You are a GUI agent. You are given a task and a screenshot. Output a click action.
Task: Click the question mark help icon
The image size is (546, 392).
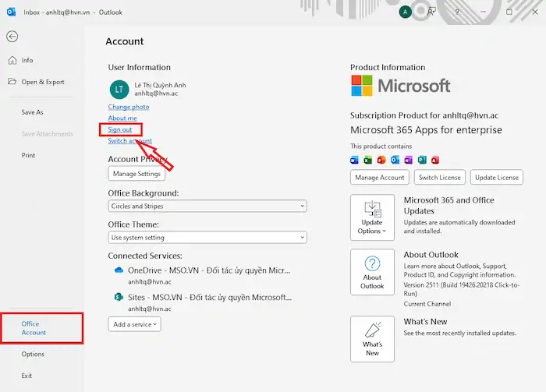pos(457,12)
